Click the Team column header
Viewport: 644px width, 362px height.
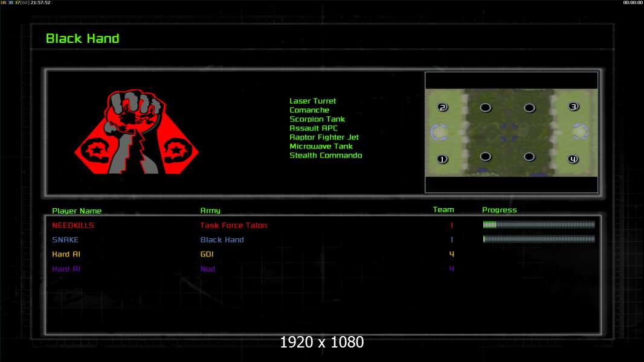(x=443, y=209)
